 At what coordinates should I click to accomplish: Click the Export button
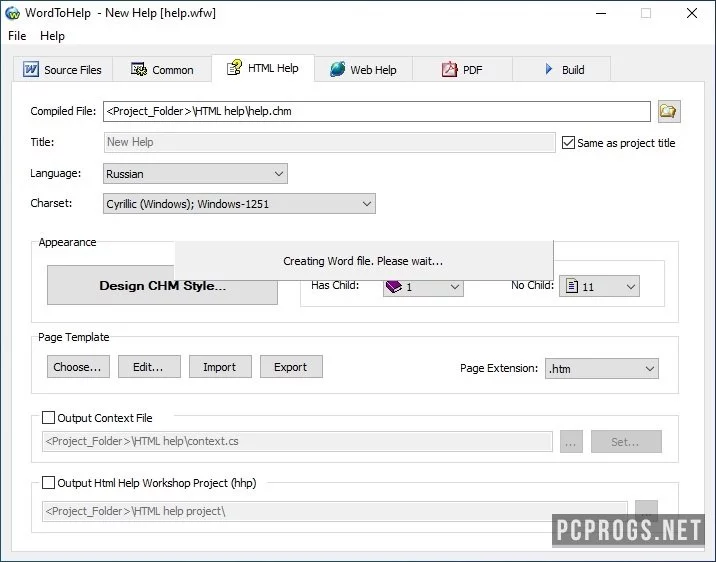(x=291, y=367)
